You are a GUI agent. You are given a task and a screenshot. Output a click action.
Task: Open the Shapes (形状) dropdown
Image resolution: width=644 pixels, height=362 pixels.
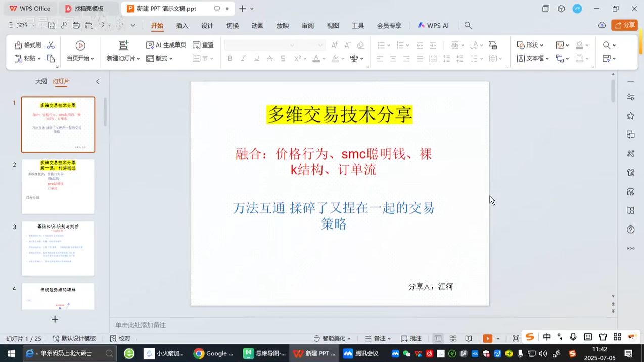530,45
